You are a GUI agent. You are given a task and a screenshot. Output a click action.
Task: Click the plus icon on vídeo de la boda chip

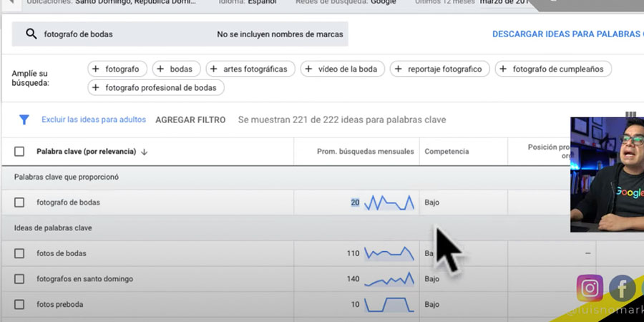pos(308,69)
